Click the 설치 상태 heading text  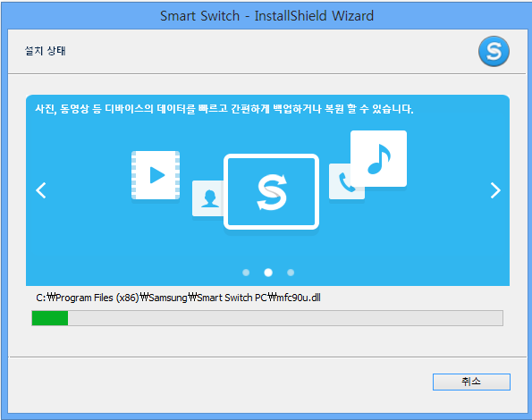click(x=45, y=51)
